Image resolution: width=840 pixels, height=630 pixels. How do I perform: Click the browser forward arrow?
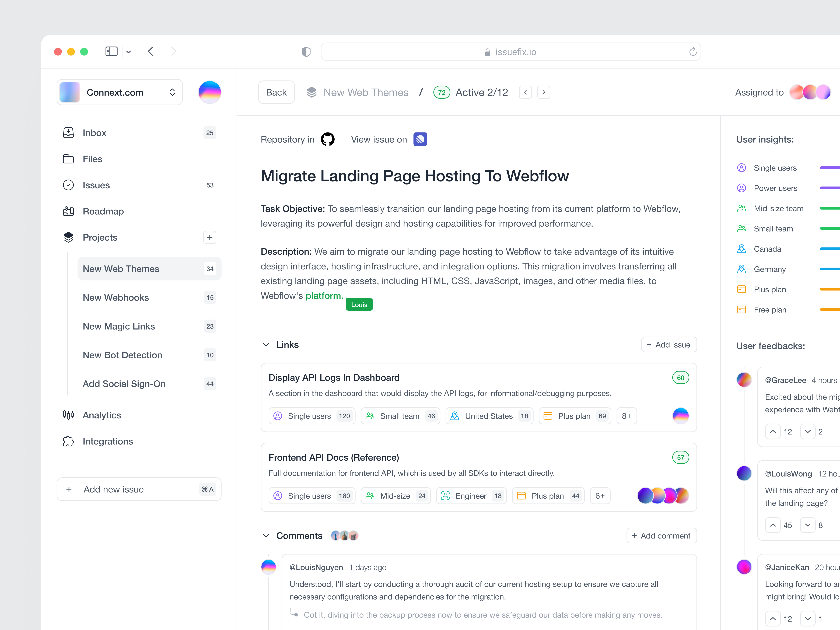174,51
